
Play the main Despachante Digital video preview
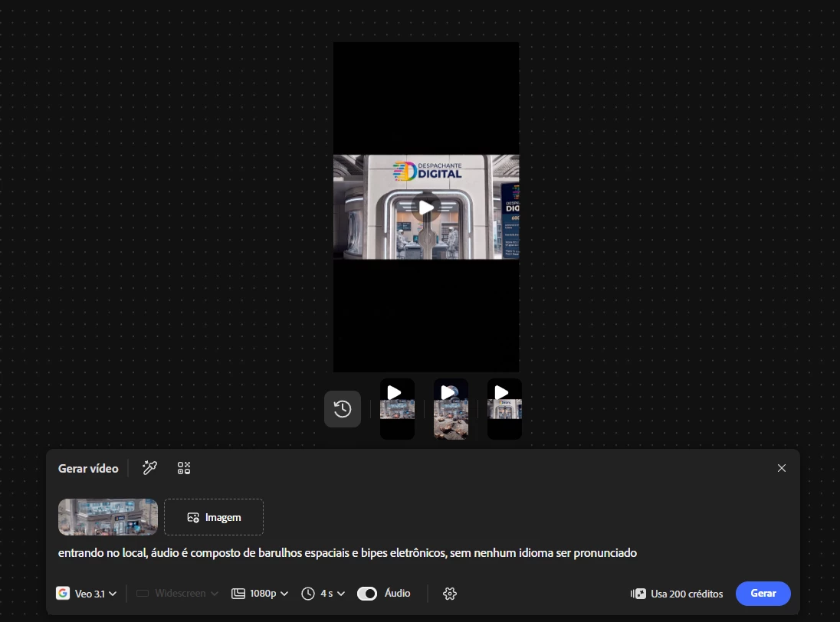click(426, 207)
